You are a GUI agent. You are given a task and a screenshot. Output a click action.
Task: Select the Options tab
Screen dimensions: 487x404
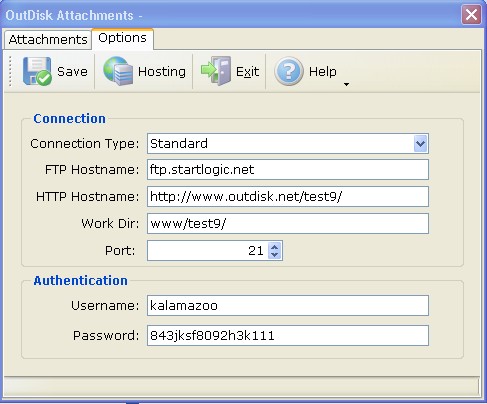pos(122,38)
